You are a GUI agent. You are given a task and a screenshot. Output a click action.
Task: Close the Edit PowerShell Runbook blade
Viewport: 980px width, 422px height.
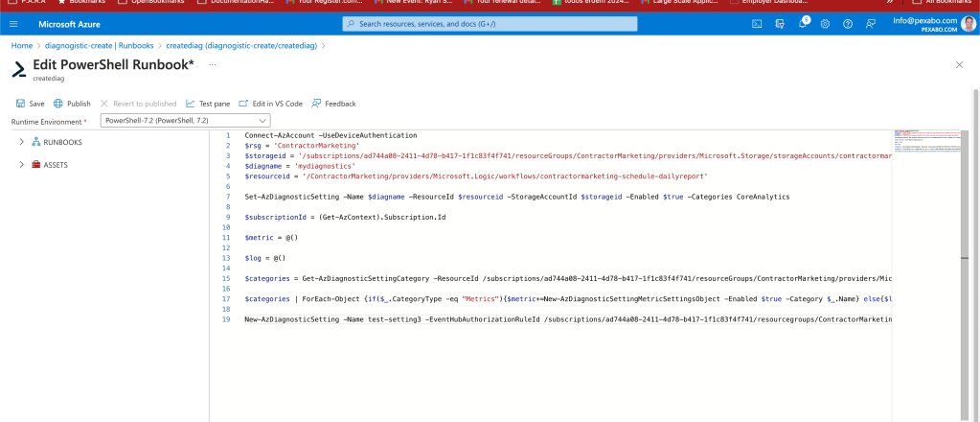pyautogui.click(x=959, y=64)
